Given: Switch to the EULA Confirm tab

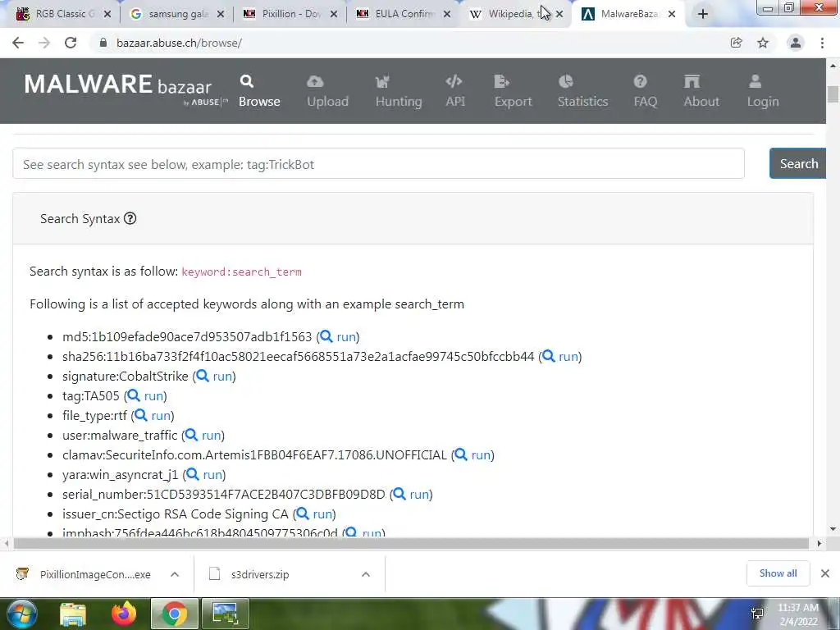Looking at the screenshot, I should pos(403,14).
